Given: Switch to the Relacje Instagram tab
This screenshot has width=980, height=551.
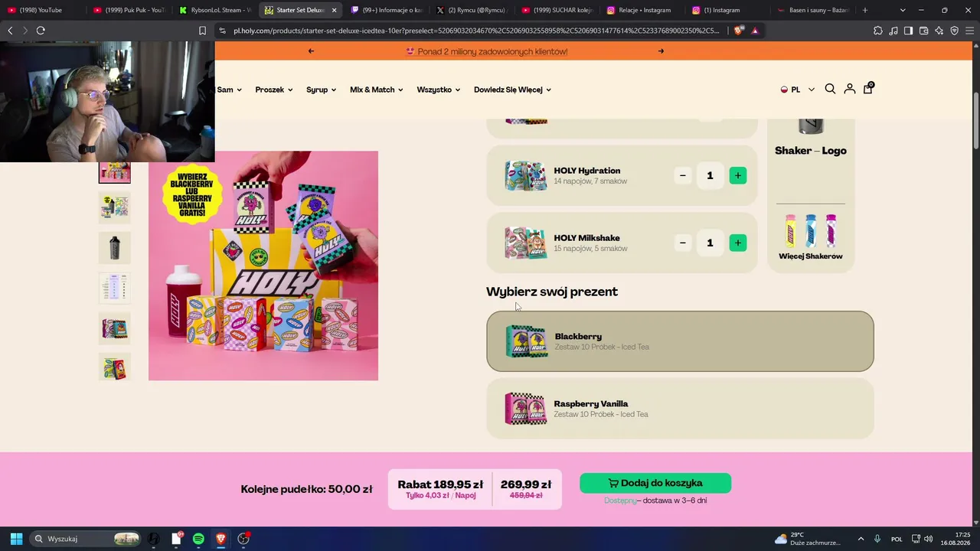Looking at the screenshot, I should click(x=643, y=10).
